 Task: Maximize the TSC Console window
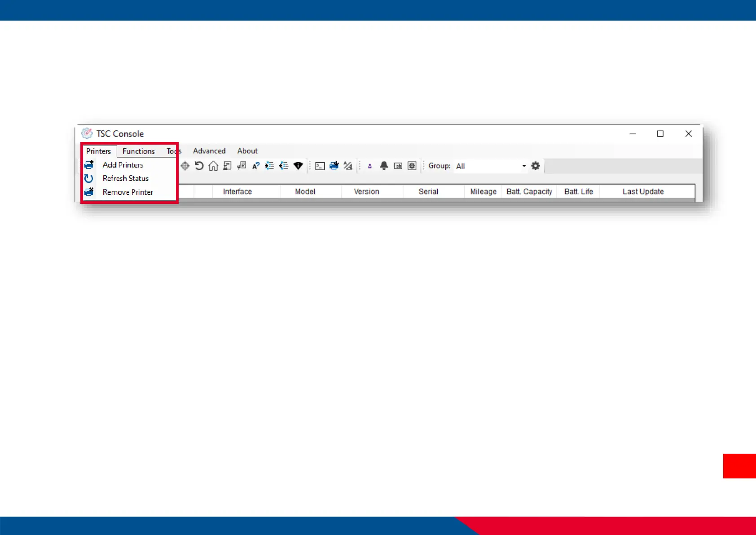click(660, 134)
